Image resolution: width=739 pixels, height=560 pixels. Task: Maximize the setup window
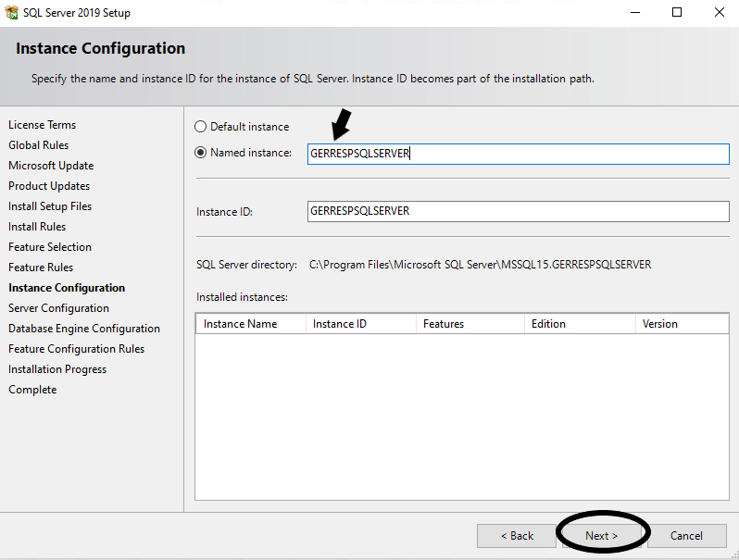coord(677,12)
